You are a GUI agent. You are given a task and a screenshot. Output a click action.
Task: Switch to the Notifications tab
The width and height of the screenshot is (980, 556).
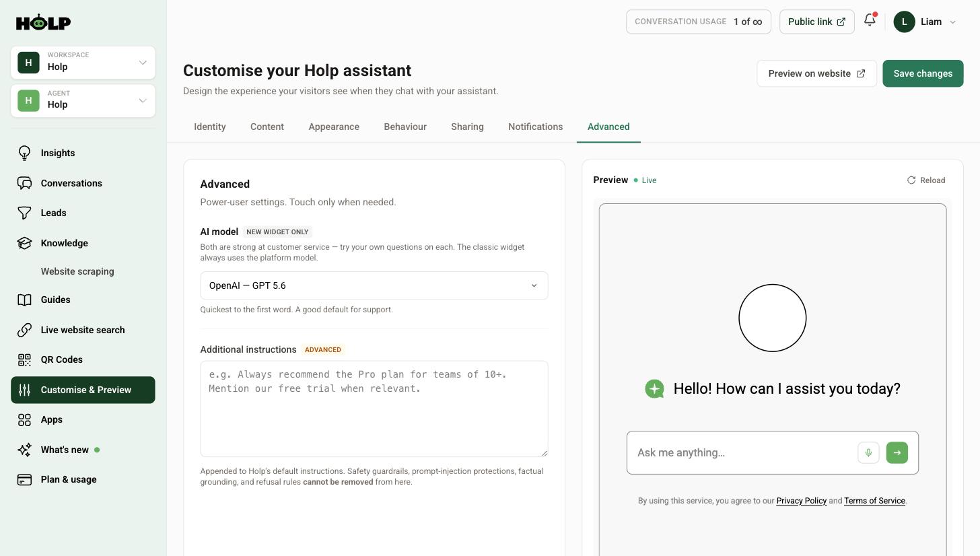(x=535, y=127)
